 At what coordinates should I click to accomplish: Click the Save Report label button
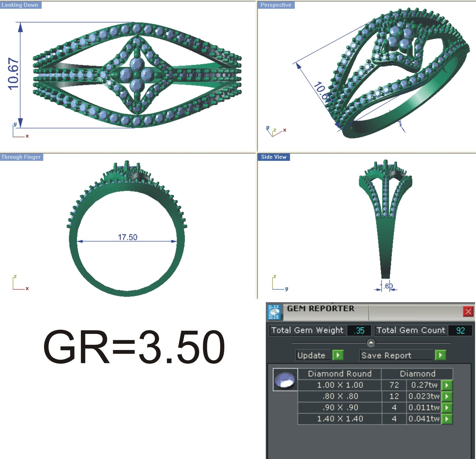pos(397,355)
